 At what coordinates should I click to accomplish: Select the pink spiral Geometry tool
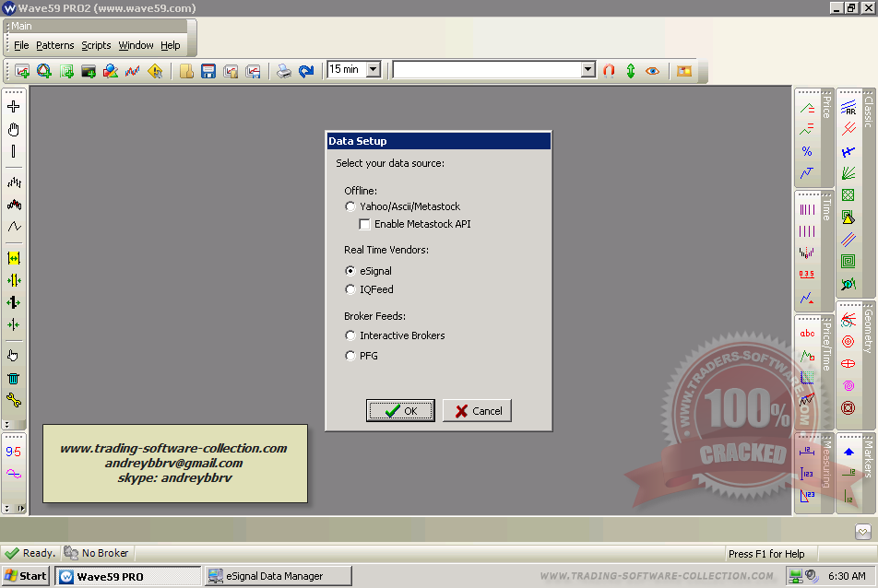coord(848,385)
